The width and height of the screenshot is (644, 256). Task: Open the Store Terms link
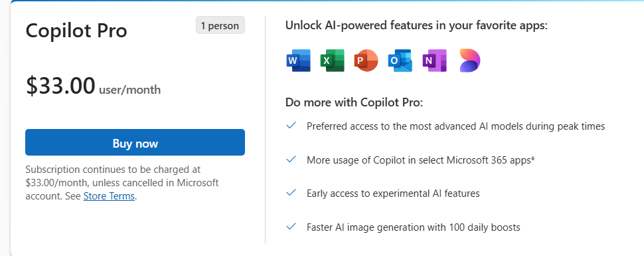(x=109, y=196)
